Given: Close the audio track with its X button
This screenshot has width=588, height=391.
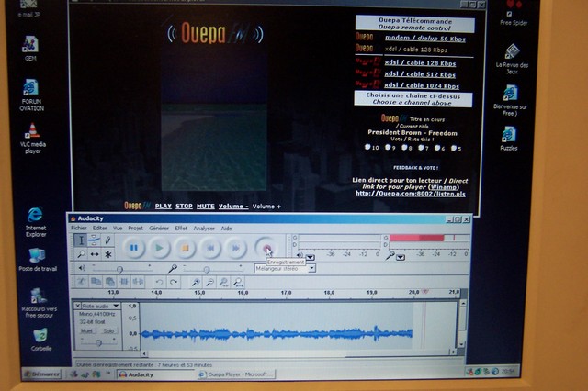Looking at the screenshot, I should click(77, 306).
